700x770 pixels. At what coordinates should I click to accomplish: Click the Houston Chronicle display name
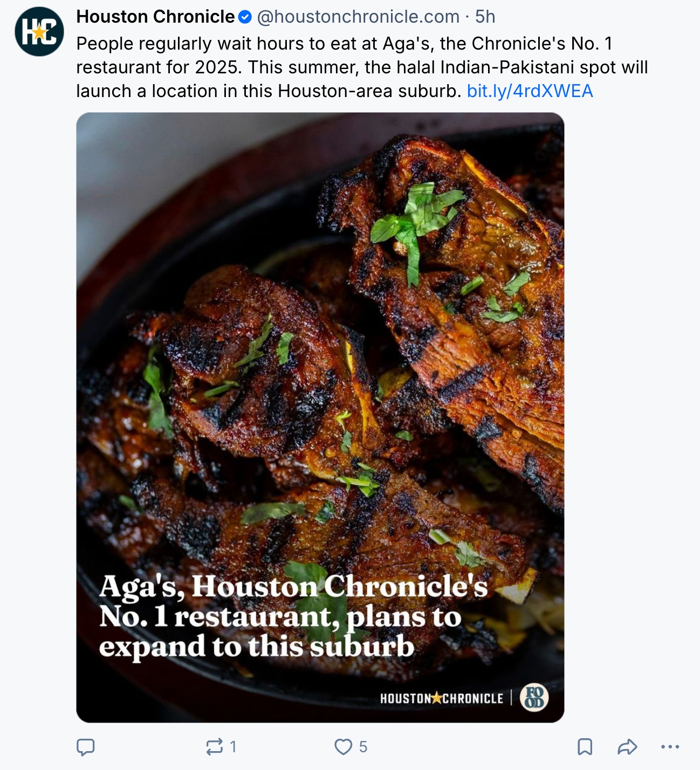[x=155, y=17]
